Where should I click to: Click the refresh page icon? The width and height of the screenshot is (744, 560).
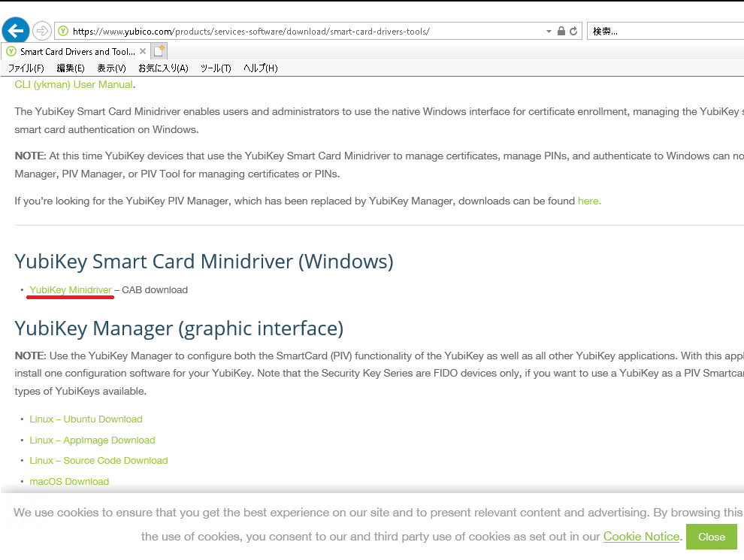coord(573,32)
